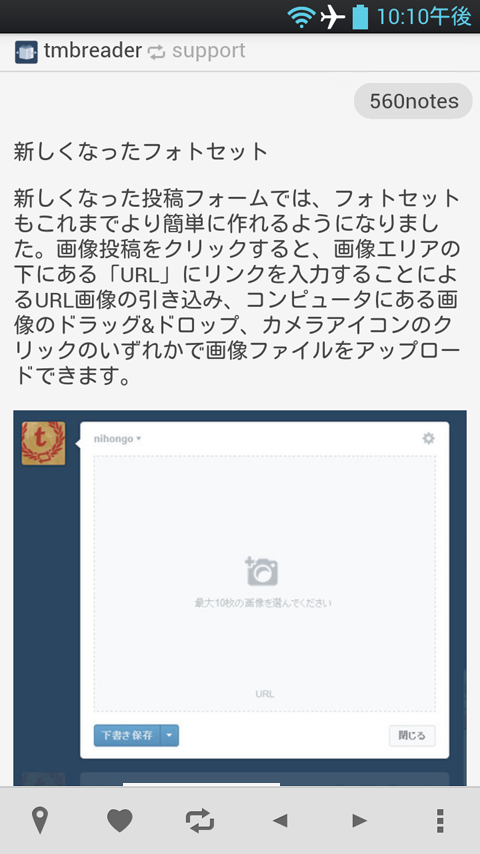Screen dimensions: 480x854
Task: Tap the location pin icon in bottom bar
Action: pos(40,820)
